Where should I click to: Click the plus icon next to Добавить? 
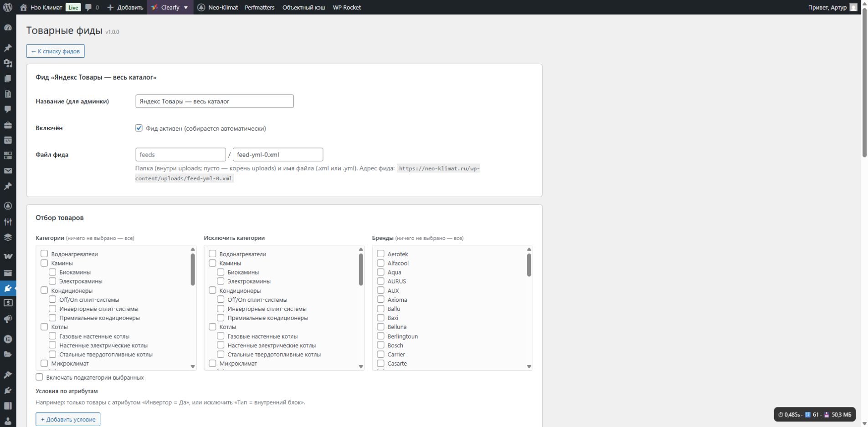(x=110, y=7)
